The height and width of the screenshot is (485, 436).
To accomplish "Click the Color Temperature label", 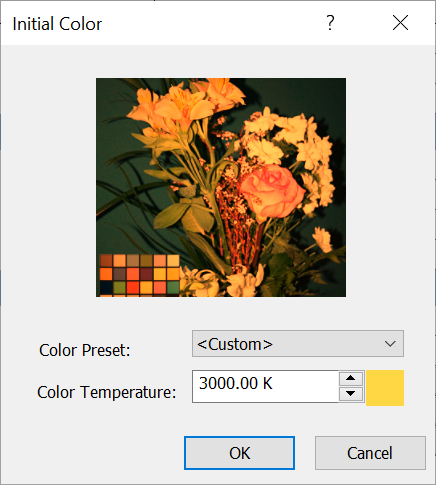I will (x=107, y=392).
